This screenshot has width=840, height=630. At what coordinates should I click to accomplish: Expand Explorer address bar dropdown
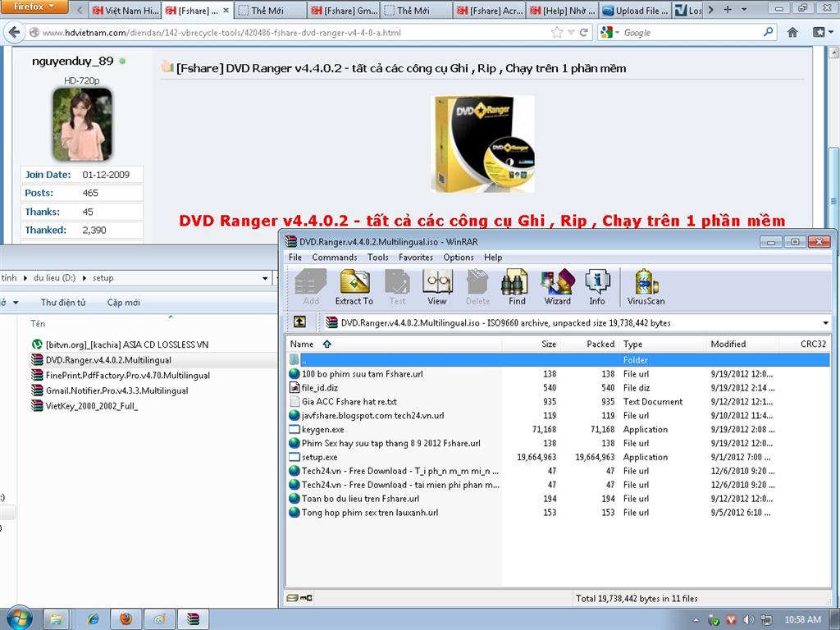(x=265, y=278)
